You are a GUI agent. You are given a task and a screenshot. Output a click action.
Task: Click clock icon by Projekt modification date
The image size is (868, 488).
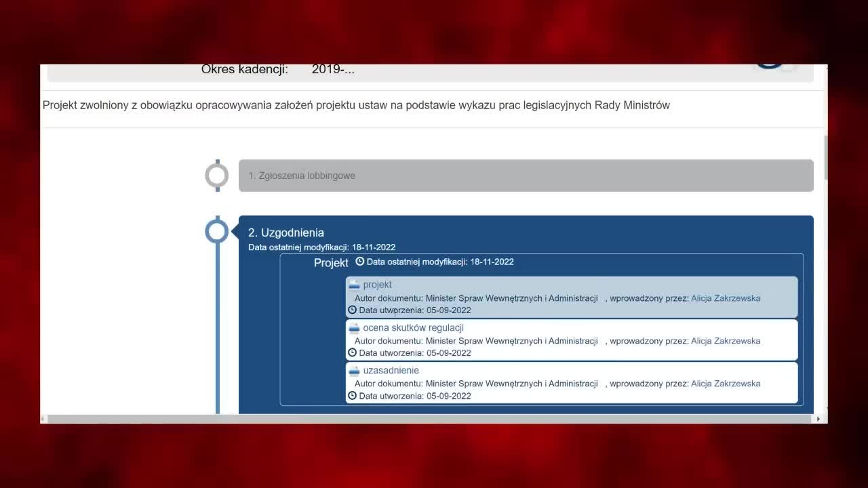pyautogui.click(x=360, y=261)
